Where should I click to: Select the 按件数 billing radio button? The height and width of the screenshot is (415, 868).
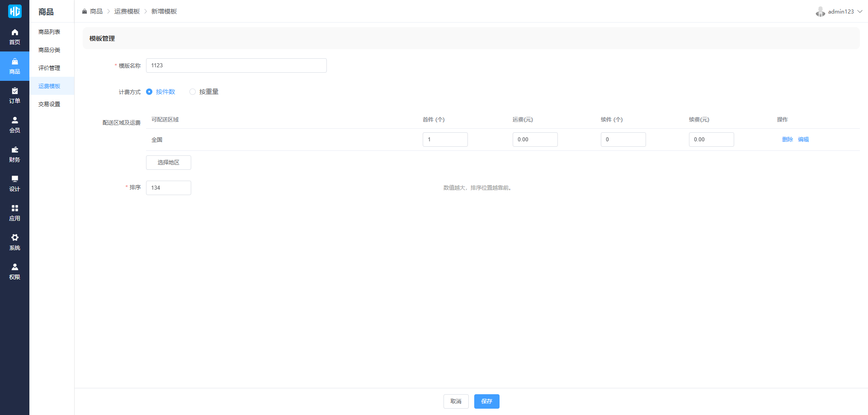pos(149,92)
